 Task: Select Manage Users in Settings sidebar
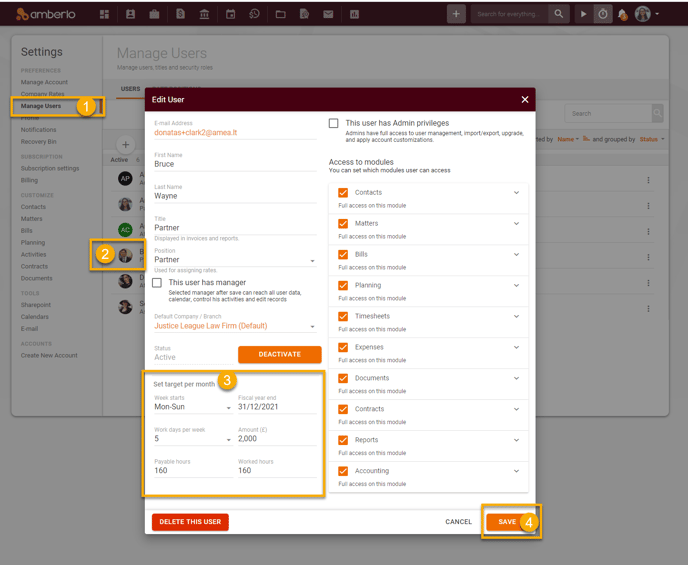pyautogui.click(x=41, y=106)
